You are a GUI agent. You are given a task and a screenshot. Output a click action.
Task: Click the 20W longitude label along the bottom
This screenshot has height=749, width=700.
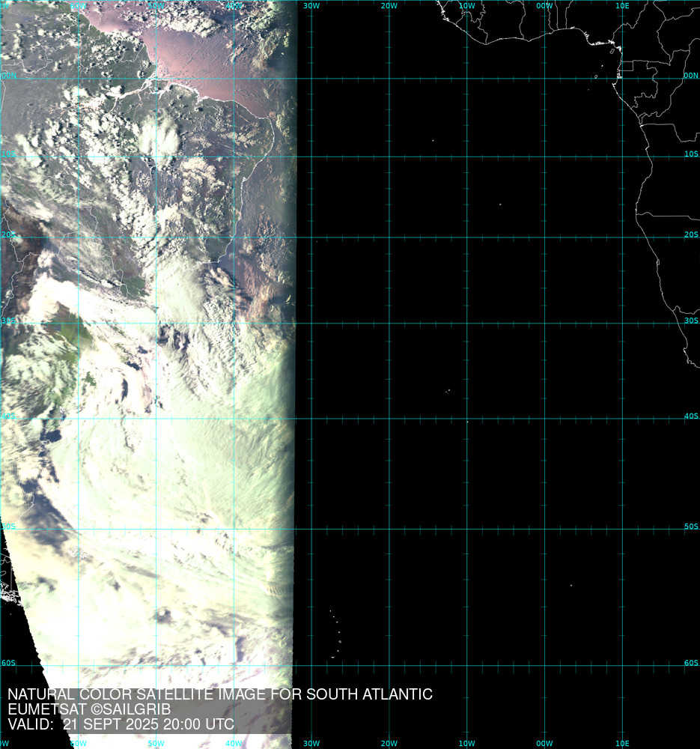pos(389,743)
